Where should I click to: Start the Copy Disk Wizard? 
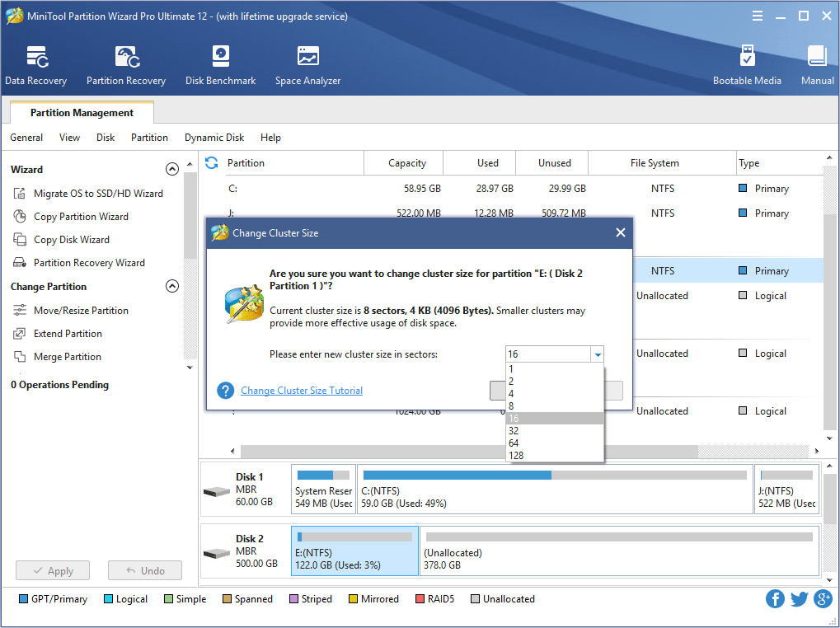[61, 239]
